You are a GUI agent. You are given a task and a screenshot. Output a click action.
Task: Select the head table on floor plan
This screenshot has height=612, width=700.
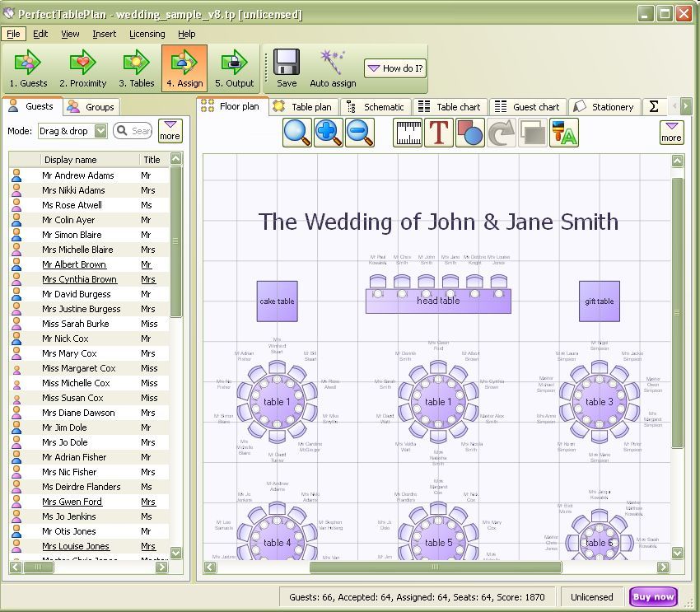click(438, 301)
